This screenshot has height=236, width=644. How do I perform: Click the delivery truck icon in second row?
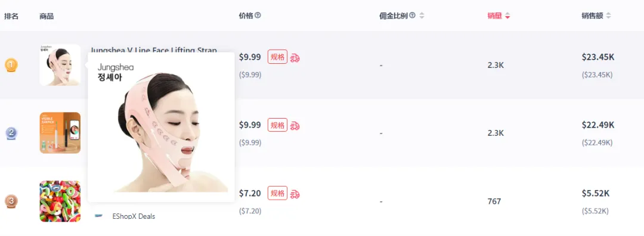tap(295, 126)
